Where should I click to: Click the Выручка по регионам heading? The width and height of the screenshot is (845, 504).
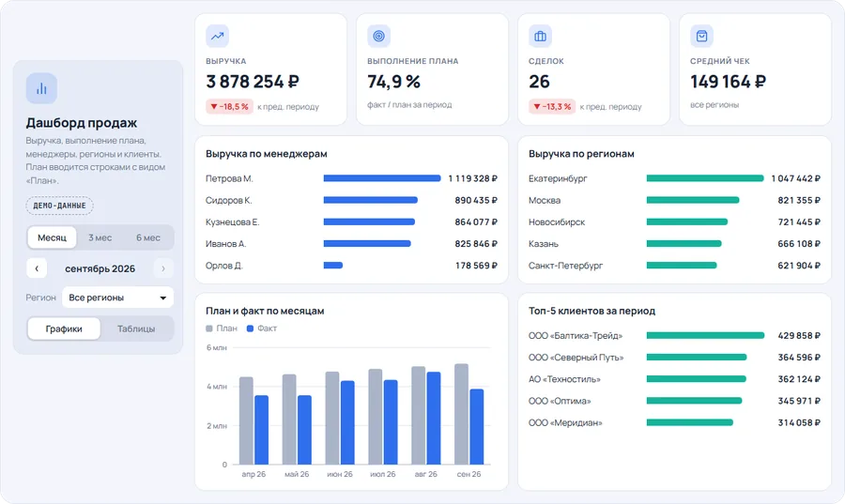point(581,154)
